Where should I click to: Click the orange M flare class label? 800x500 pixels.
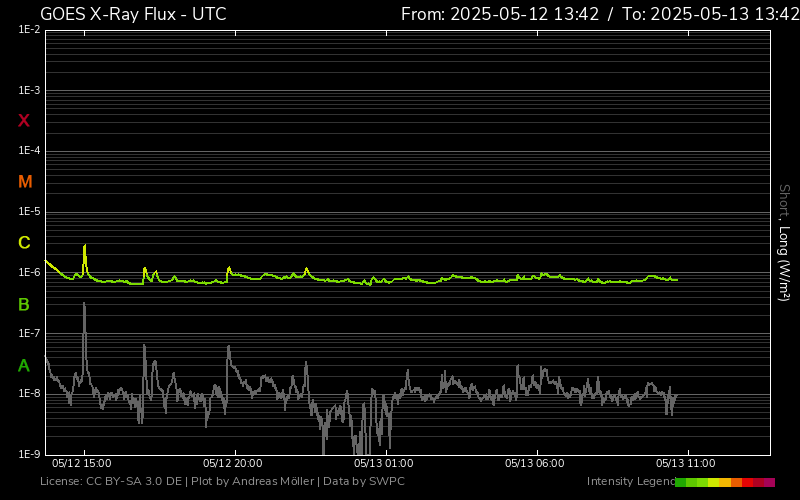tap(25, 182)
